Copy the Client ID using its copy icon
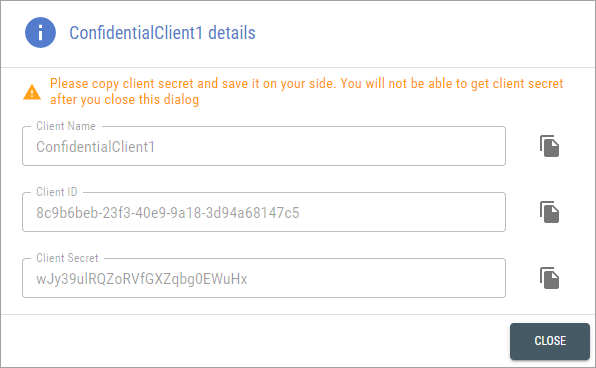The height and width of the screenshot is (368, 596). click(549, 212)
